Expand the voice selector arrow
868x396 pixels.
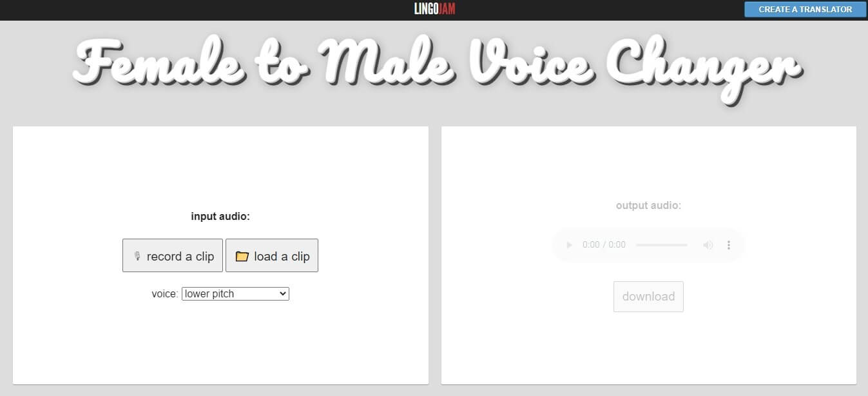coord(282,293)
